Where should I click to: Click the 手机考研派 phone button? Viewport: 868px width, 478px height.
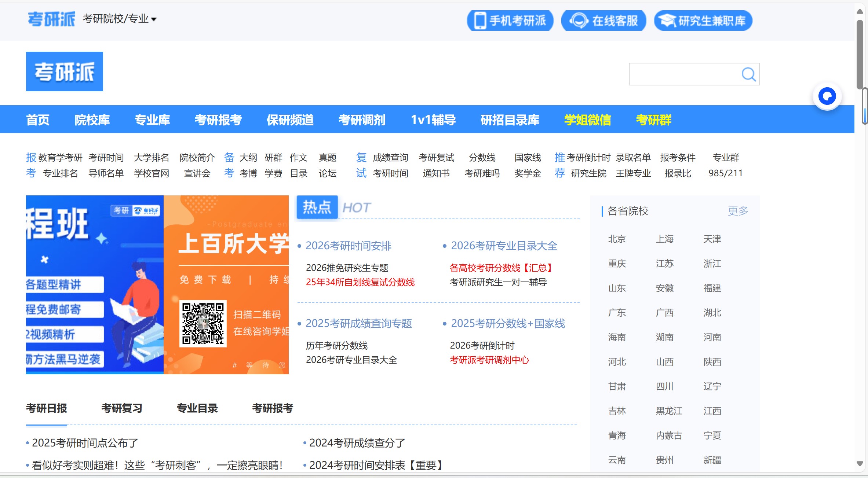(510, 21)
